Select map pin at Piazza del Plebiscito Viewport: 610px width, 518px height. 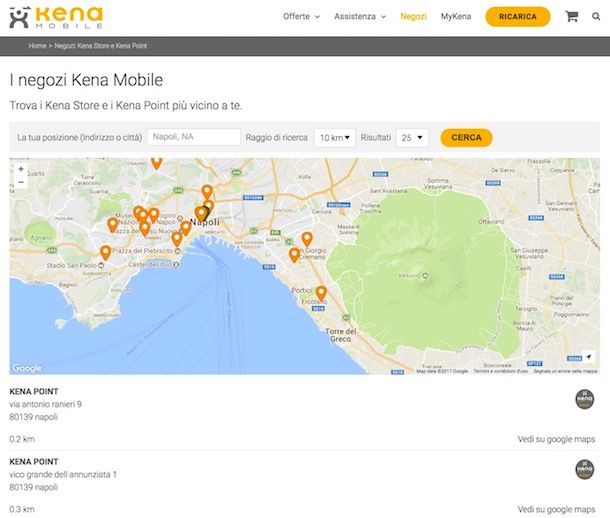[177, 239]
